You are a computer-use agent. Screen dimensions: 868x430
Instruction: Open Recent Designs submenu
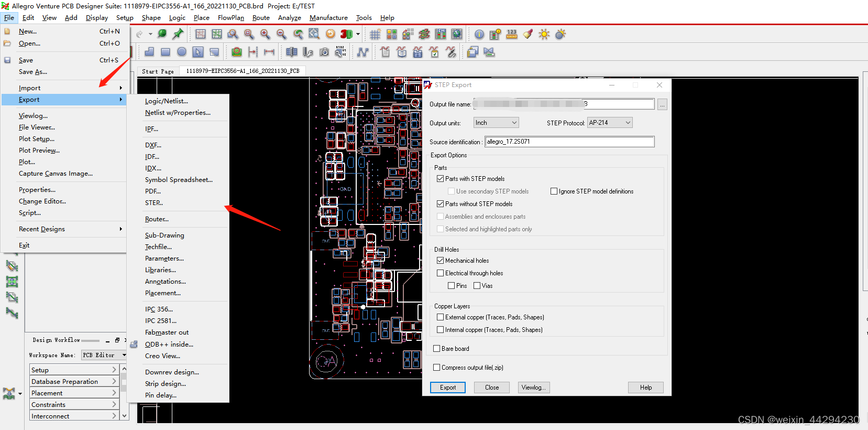pos(64,229)
